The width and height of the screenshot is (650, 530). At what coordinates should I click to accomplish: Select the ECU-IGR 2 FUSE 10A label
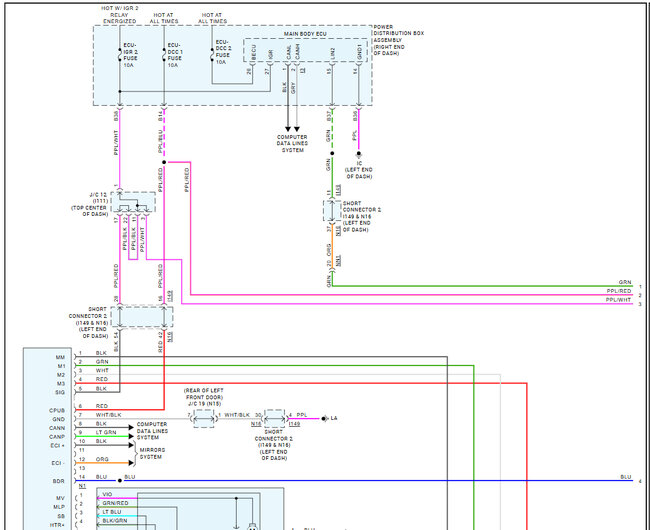click(x=130, y=55)
